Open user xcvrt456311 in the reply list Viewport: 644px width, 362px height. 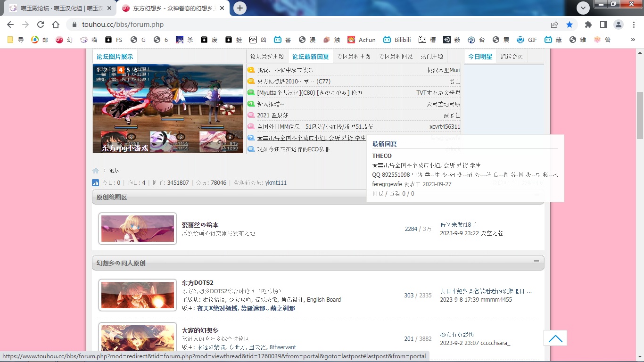pyautogui.click(x=445, y=126)
